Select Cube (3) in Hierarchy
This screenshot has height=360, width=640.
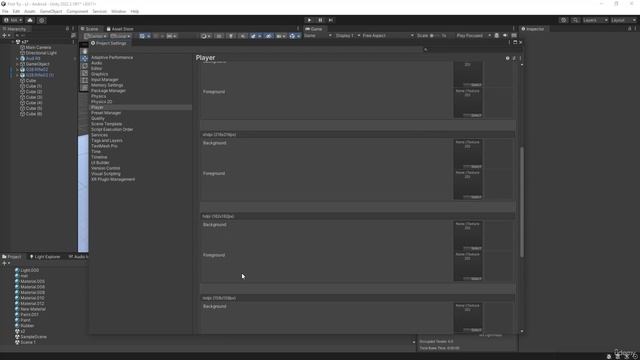(x=33, y=98)
